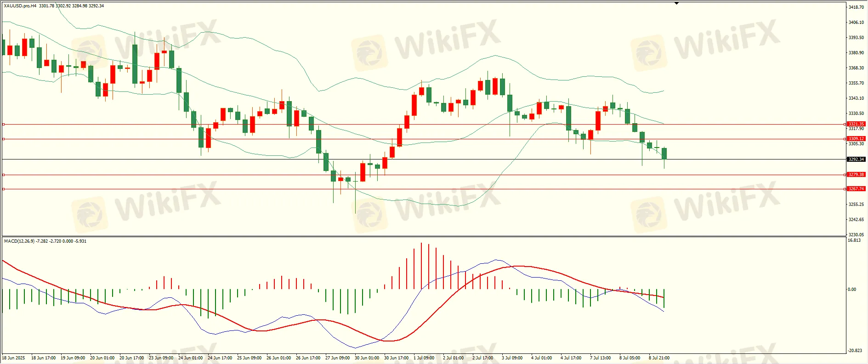Click the 3418.70 price scale value

pyautogui.click(x=856, y=7)
